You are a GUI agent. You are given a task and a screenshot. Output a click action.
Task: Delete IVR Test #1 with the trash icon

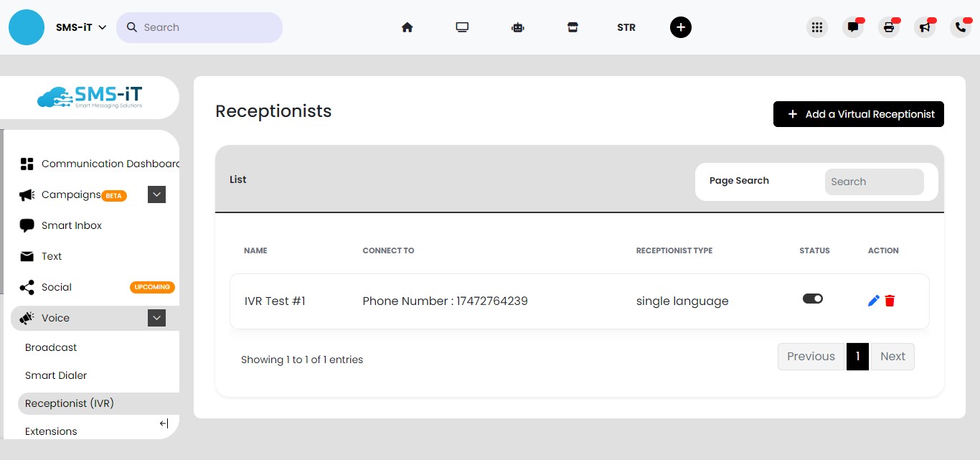[x=890, y=301]
